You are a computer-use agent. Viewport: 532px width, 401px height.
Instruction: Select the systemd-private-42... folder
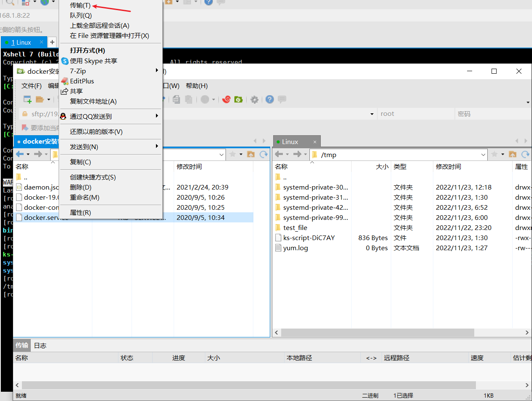316,208
